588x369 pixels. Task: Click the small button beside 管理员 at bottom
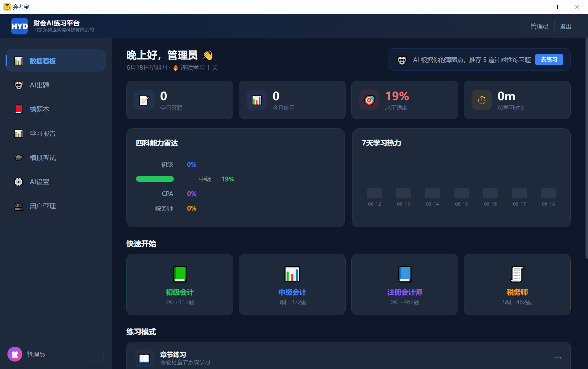(x=96, y=354)
